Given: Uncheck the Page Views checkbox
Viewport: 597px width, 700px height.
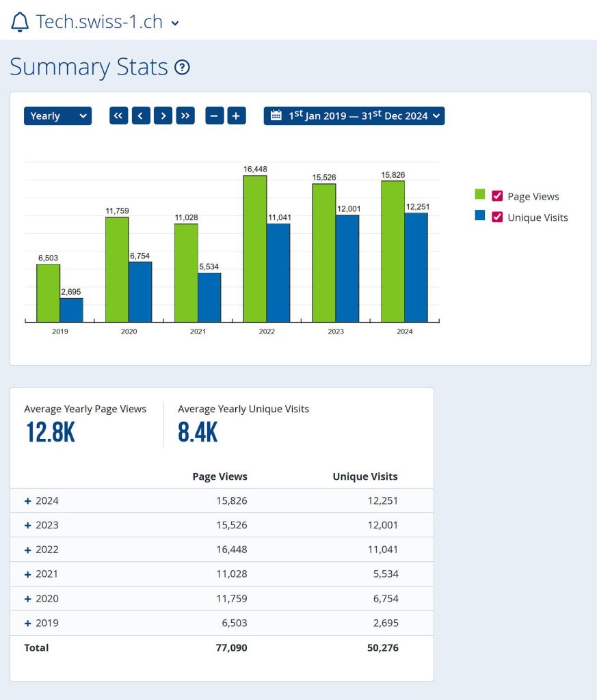Looking at the screenshot, I should 498,196.
